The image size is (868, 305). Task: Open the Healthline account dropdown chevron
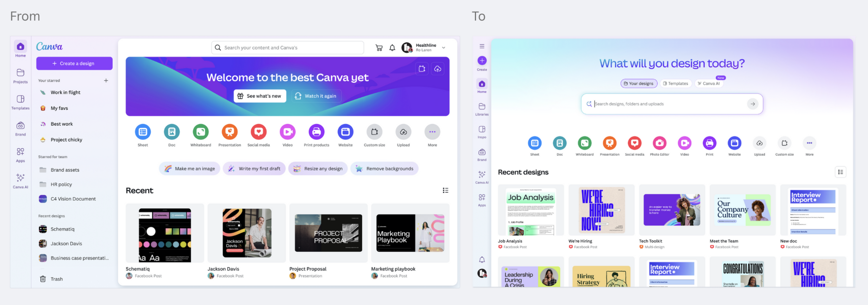443,48
